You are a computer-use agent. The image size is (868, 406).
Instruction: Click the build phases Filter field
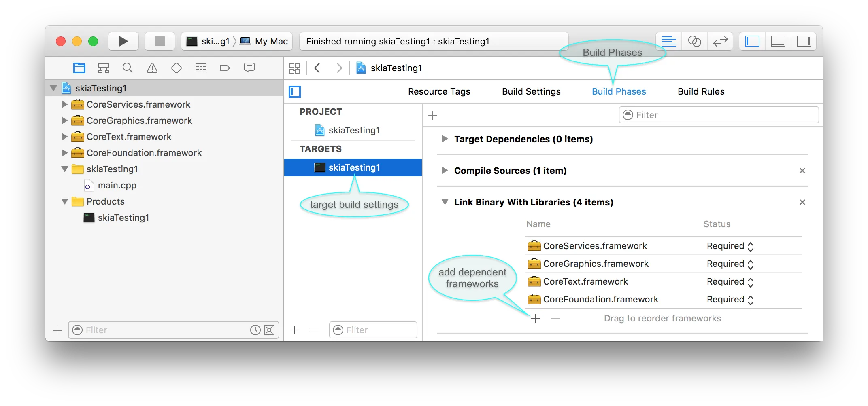[x=719, y=115]
